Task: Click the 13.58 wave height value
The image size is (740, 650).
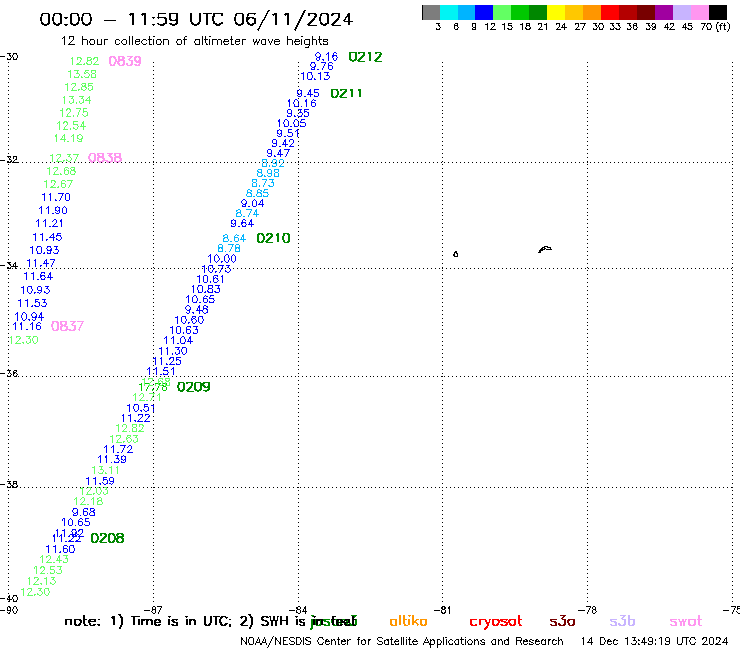Action: click(x=82, y=74)
